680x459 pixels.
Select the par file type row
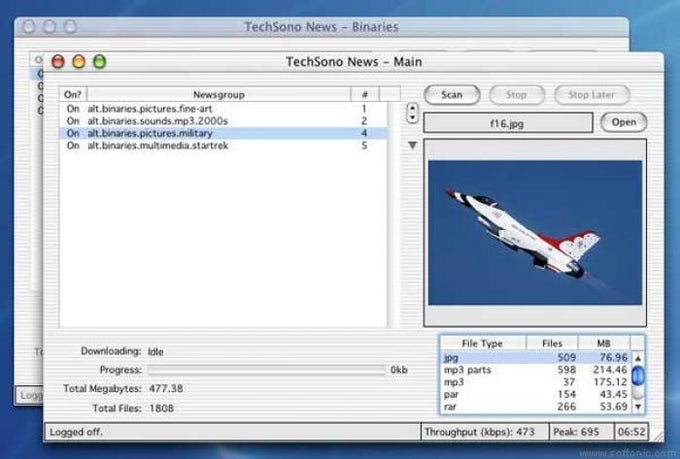536,394
